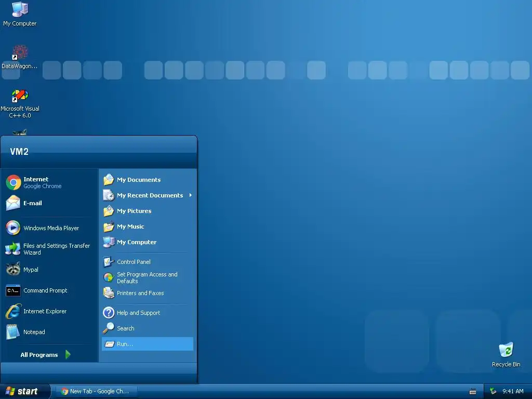The height and width of the screenshot is (399, 532).
Task: Launch the Internet Explorer icon
Action: coord(13,311)
